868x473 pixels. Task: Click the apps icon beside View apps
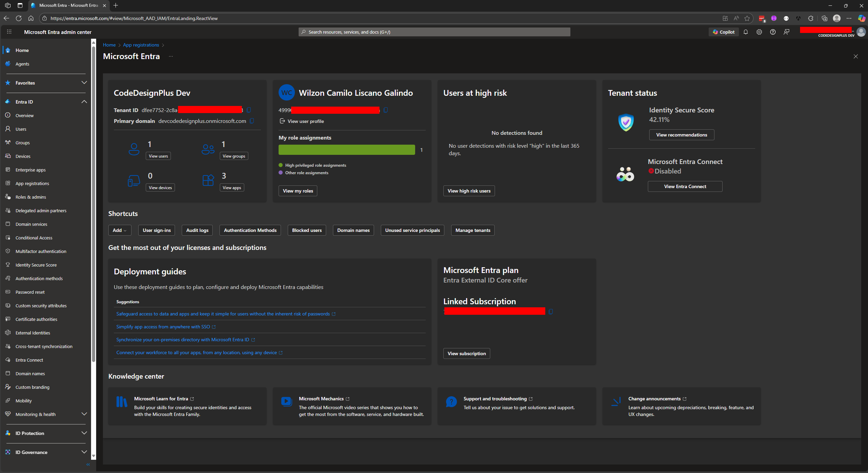point(208,180)
